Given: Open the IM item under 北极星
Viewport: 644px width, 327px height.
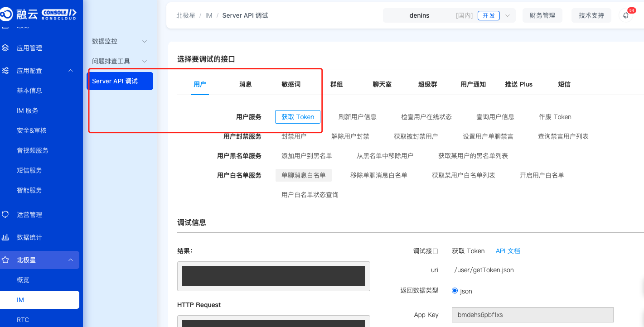Looking at the screenshot, I should 39,300.
